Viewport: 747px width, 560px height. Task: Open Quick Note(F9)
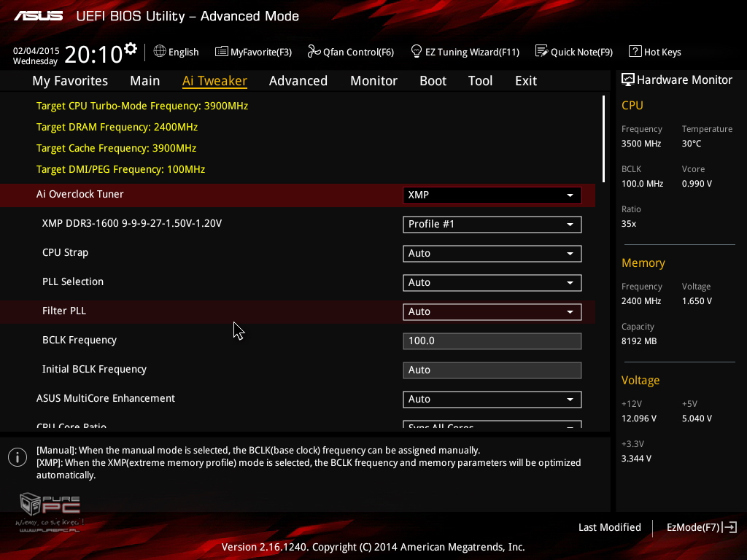pyautogui.click(x=574, y=52)
